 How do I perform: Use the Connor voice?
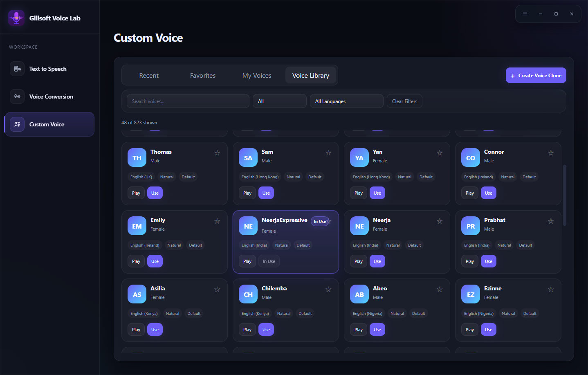point(489,193)
